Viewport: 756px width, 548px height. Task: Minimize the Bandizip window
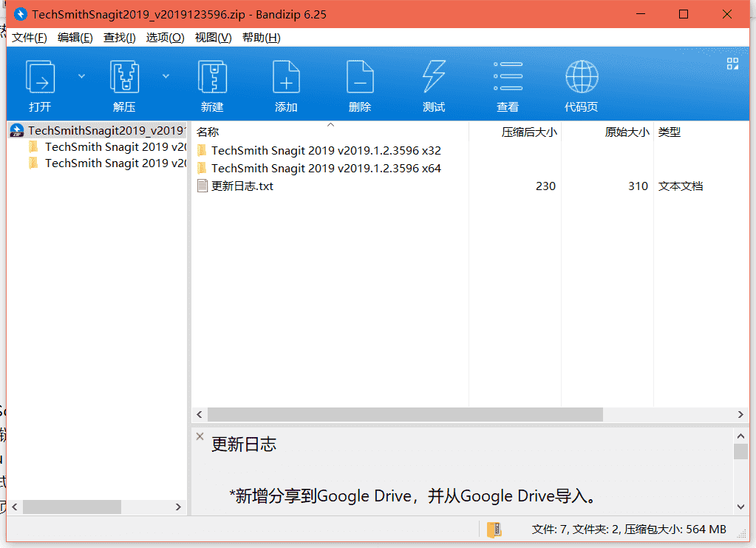point(641,14)
